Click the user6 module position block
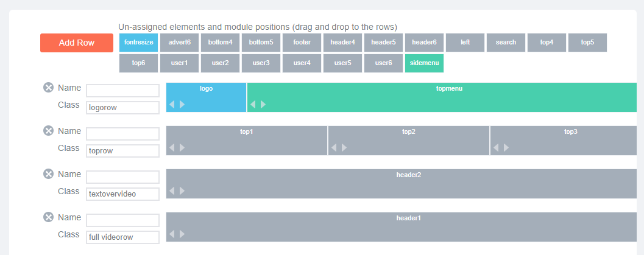 click(384, 63)
